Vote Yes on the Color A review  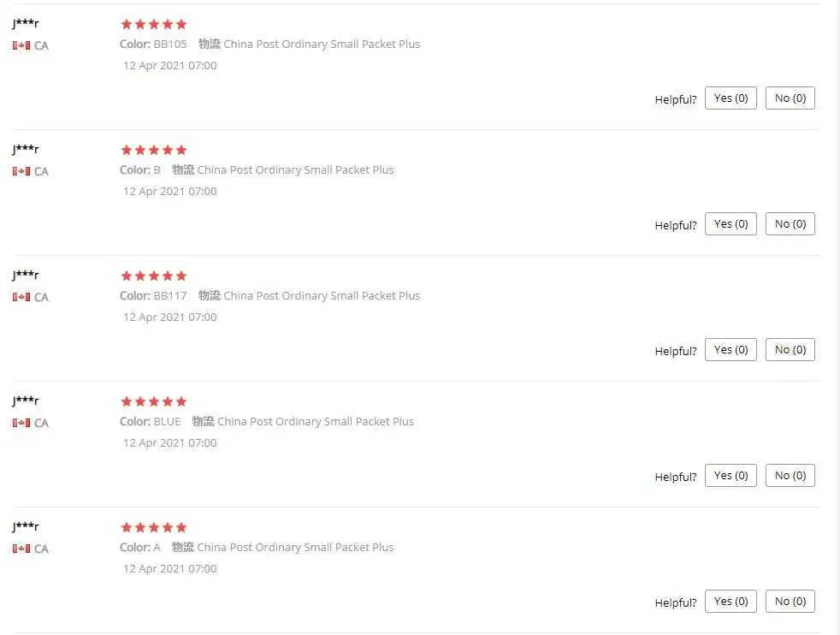(x=731, y=602)
